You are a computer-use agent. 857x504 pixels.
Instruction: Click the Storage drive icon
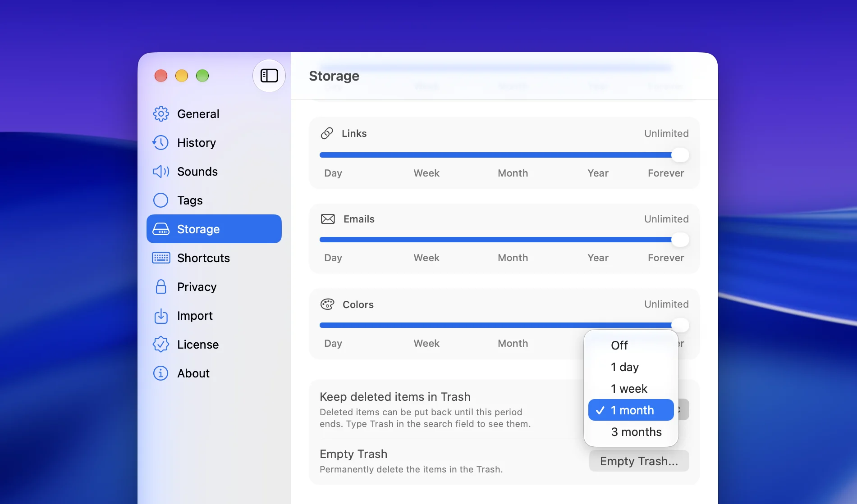tap(161, 229)
